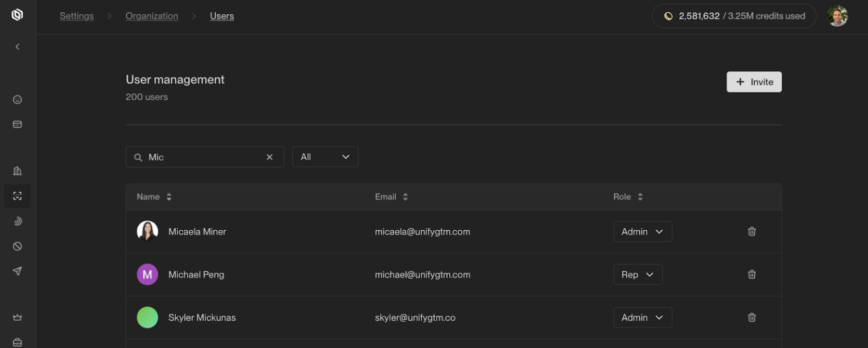Image resolution: width=868 pixels, height=348 pixels.
Task: Open the bank building sidebar icon
Action: click(x=18, y=171)
